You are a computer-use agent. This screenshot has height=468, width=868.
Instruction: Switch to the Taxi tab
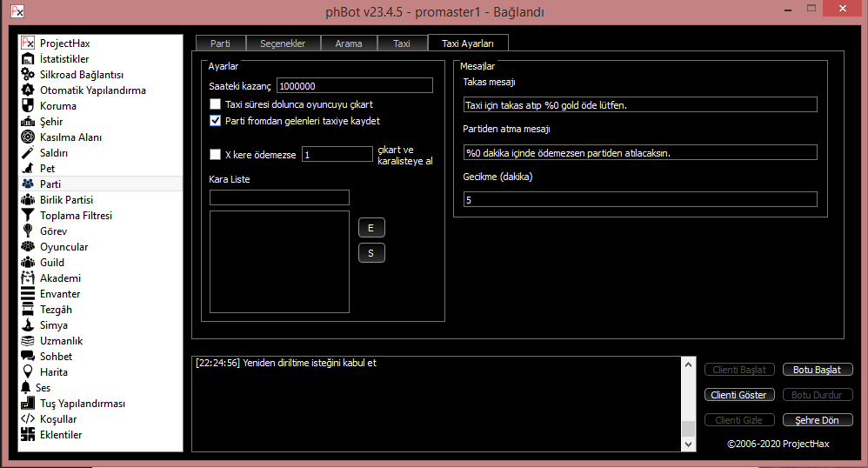tap(401, 43)
